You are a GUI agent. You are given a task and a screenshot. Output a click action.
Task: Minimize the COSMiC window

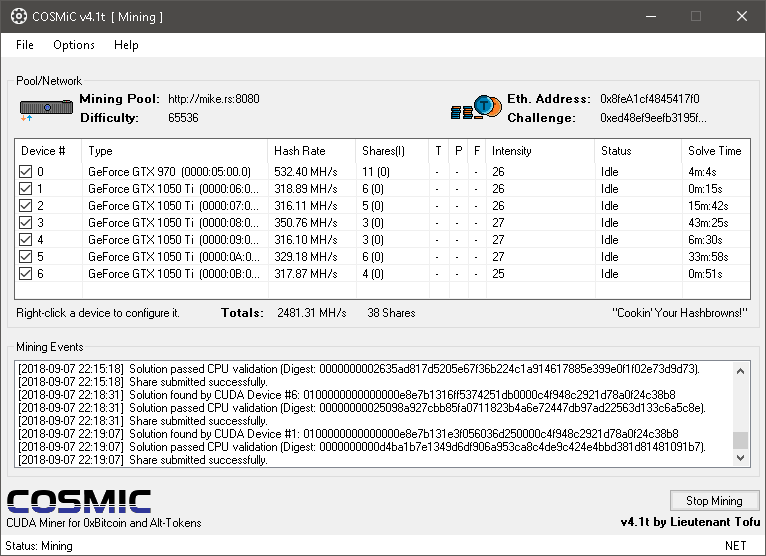651,16
